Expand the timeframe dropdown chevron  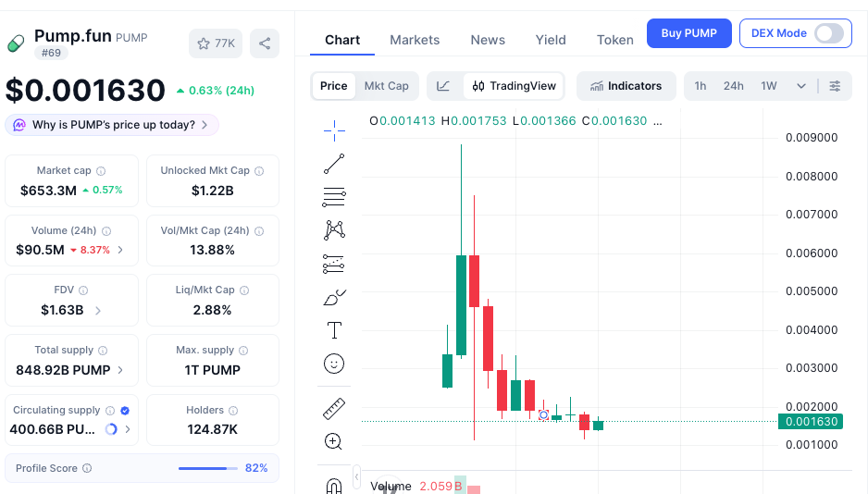(x=801, y=86)
